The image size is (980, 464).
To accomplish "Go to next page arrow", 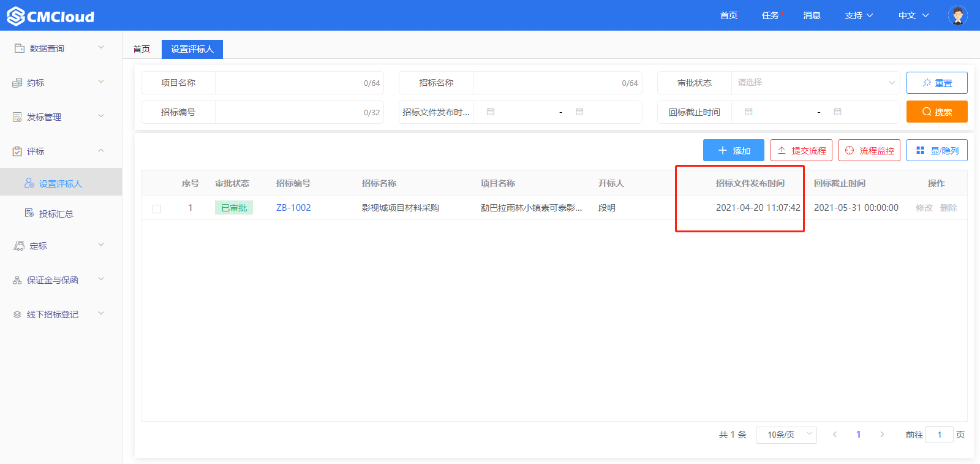I will coord(882,435).
